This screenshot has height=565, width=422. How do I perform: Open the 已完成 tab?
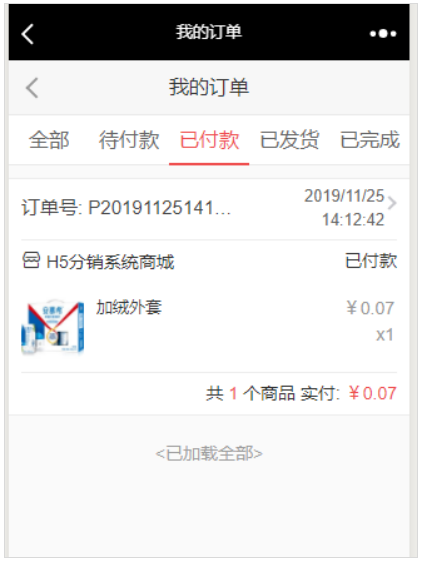coord(370,140)
